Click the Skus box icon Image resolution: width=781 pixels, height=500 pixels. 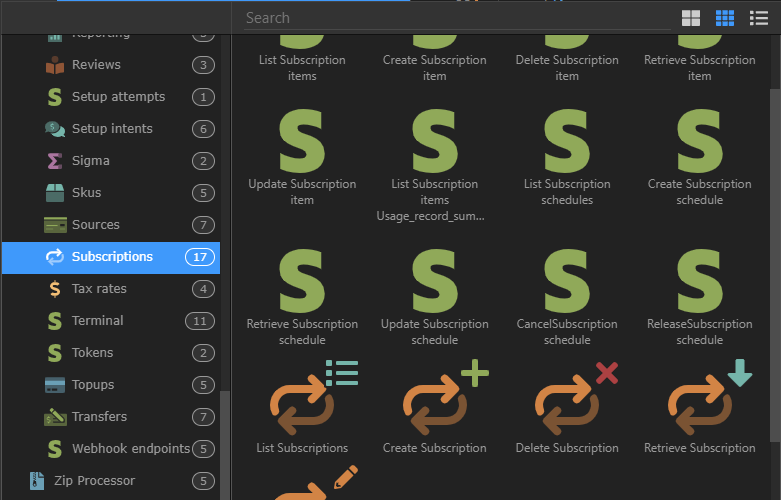coord(55,193)
